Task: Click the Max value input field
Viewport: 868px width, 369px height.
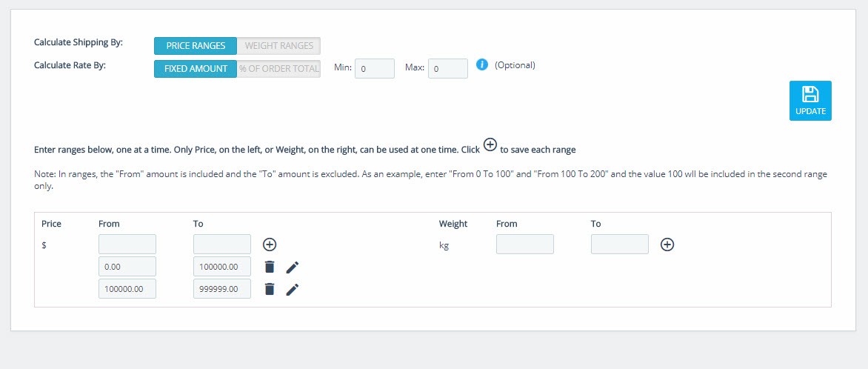Action: click(x=448, y=69)
